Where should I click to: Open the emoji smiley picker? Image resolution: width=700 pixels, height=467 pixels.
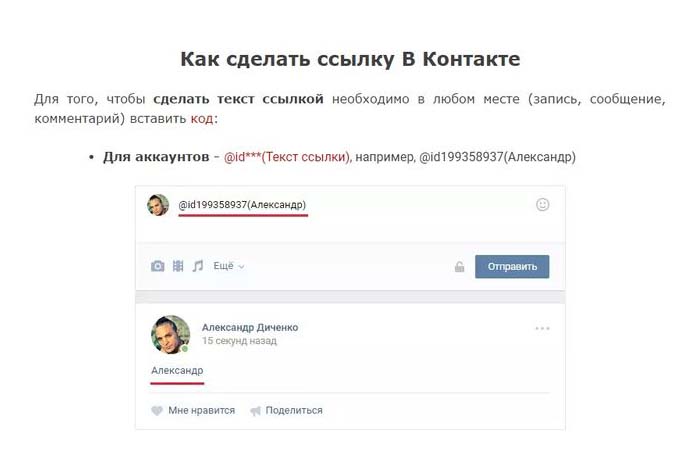[542, 205]
